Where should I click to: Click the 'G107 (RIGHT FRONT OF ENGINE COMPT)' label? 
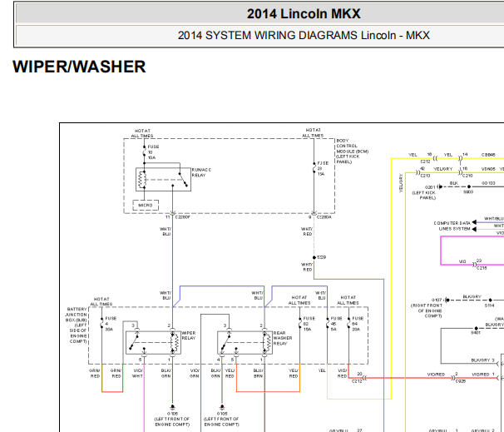point(427,308)
